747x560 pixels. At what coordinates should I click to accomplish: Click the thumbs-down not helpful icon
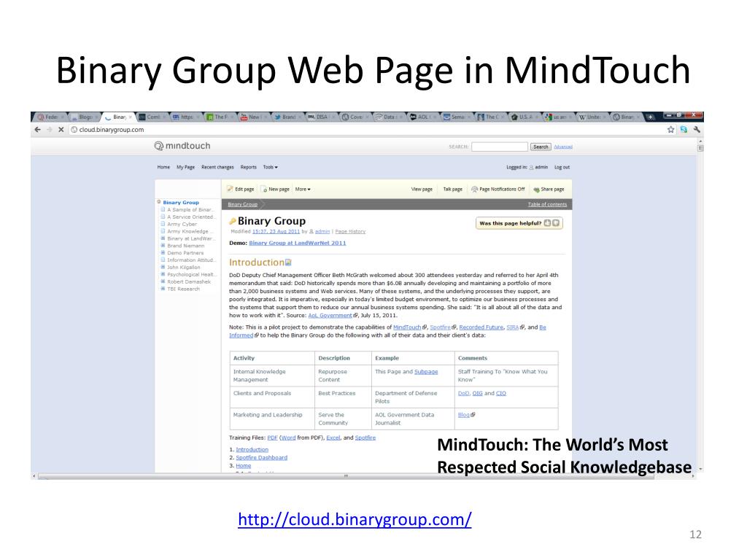555,223
